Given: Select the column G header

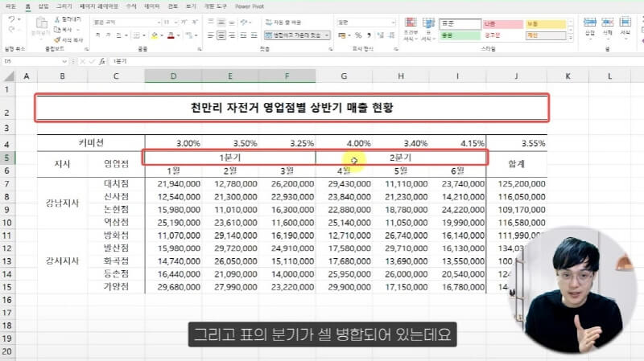Looking at the screenshot, I should pyautogui.click(x=344, y=76).
